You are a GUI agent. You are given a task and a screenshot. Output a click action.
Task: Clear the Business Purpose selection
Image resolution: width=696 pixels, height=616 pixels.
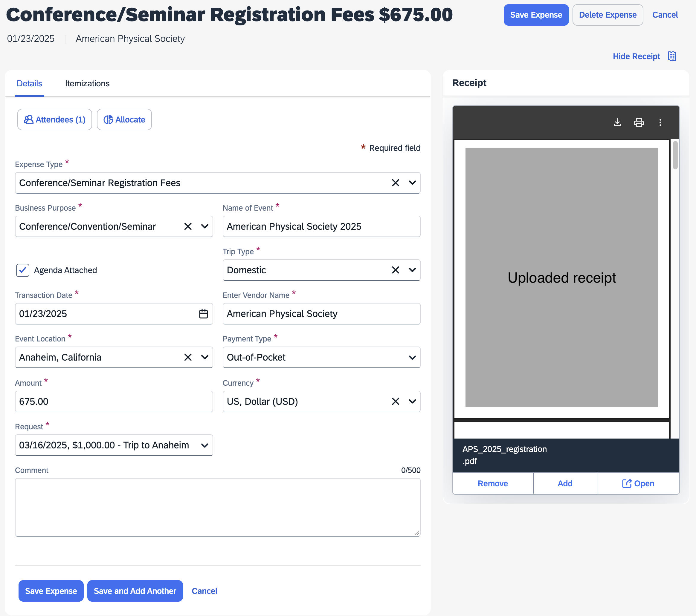[188, 226]
